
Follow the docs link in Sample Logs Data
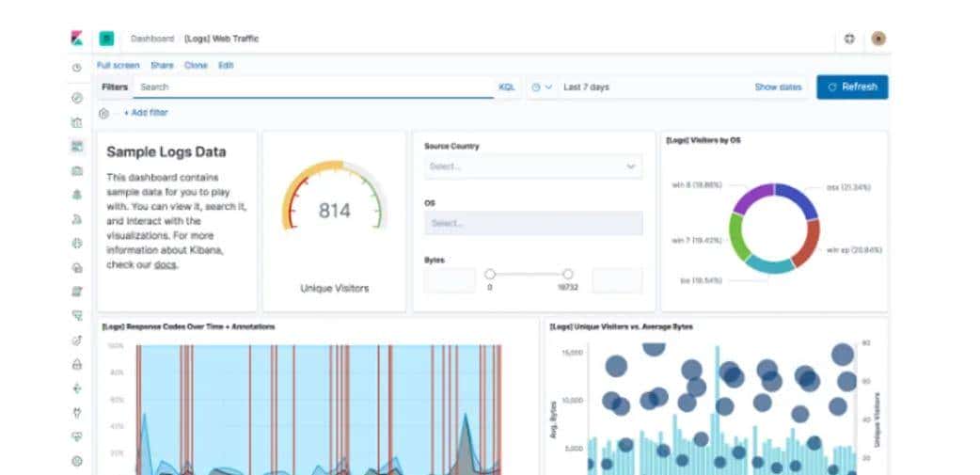coord(166,265)
